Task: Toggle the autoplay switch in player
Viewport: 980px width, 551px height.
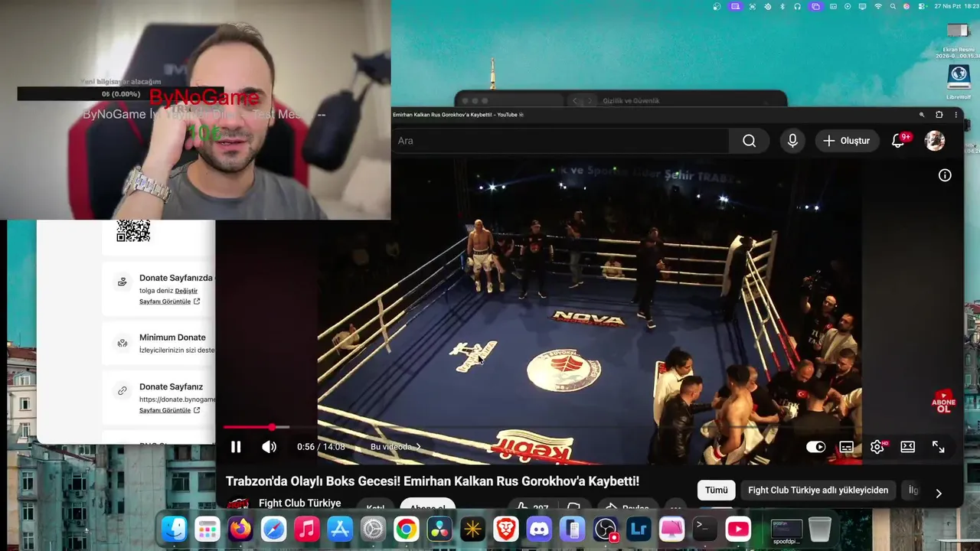Action: (816, 447)
